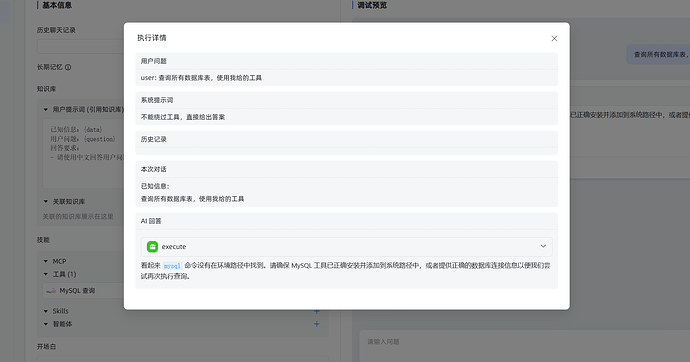The image size is (690, 362).
Task: Collapse the 工具 (1) section
Action: click(46, 274)
